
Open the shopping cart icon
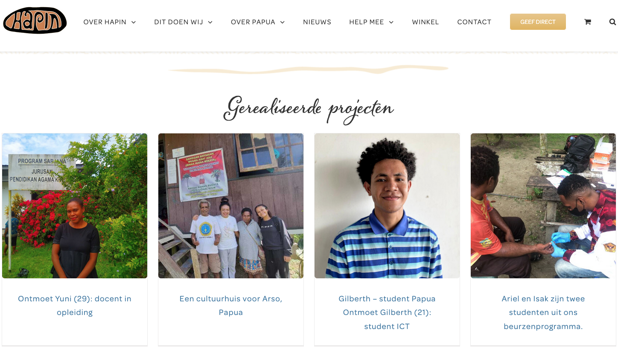588,22
